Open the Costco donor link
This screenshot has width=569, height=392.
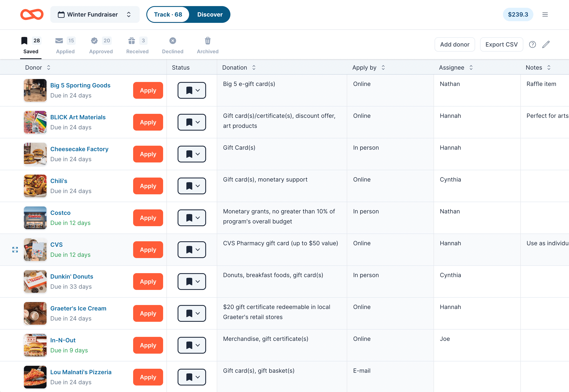[60, 213]
